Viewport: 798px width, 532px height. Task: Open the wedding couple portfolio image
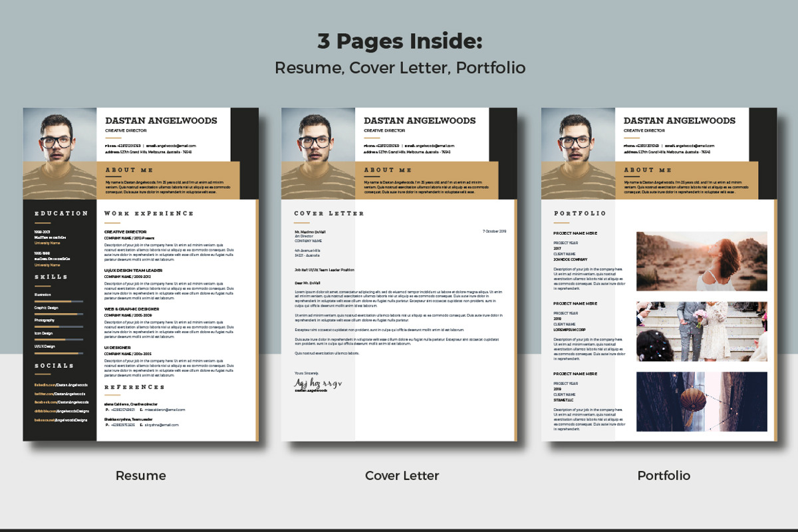pos(702,331)
